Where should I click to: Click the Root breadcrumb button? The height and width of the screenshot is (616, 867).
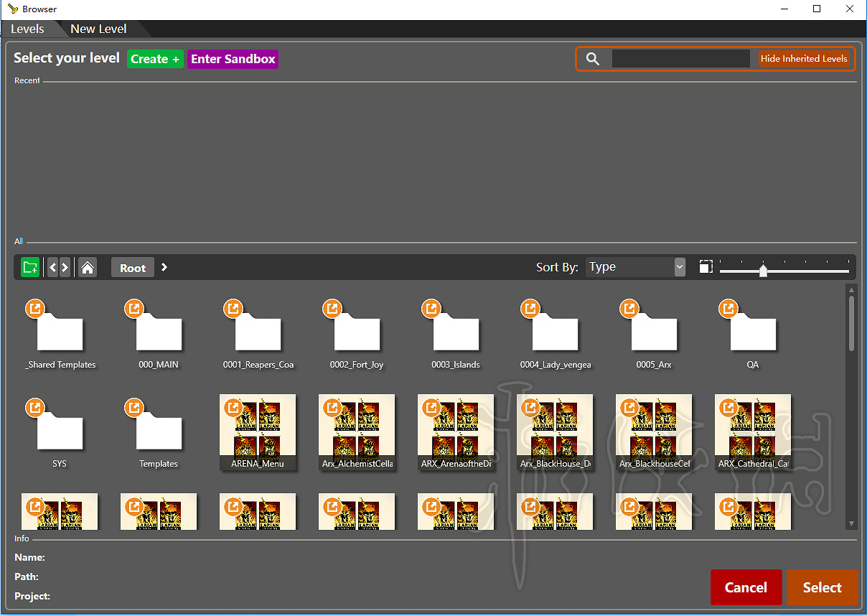[133, 268]
